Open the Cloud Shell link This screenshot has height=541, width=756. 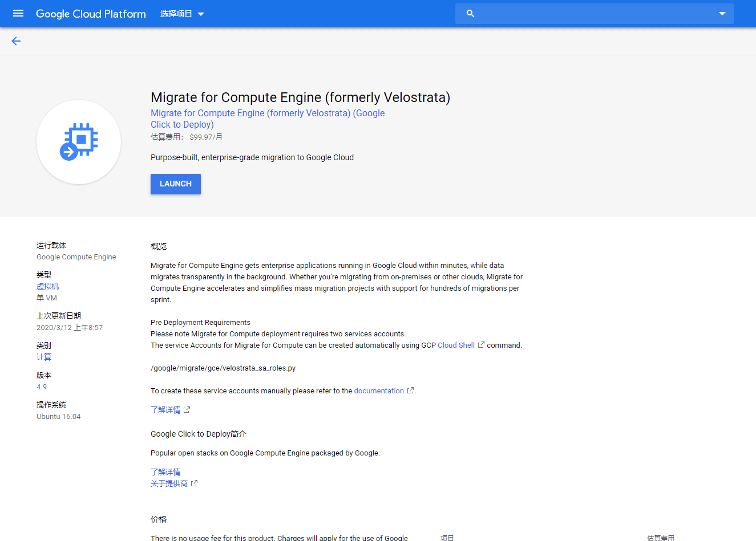456,345
